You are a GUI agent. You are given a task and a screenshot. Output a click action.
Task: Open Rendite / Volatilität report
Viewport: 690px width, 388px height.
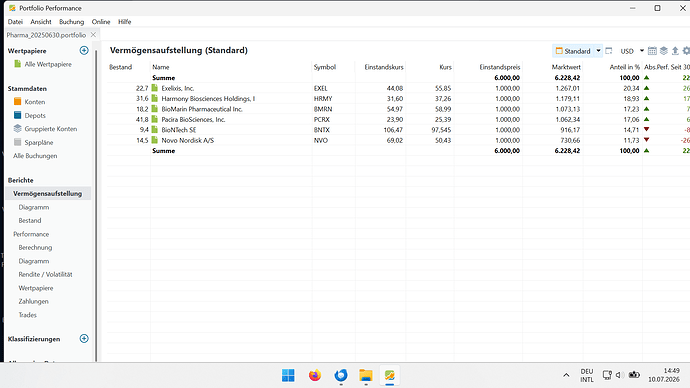tap(45, 274)
